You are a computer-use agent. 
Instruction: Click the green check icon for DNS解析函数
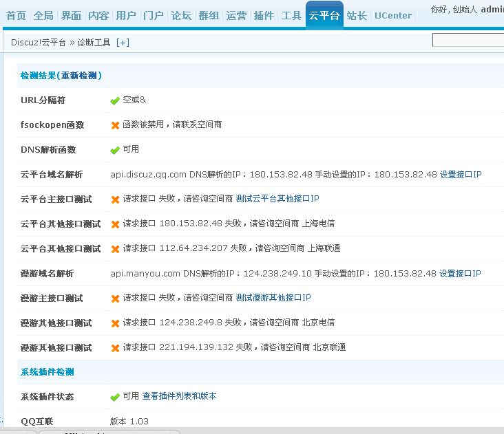[115, 150]
